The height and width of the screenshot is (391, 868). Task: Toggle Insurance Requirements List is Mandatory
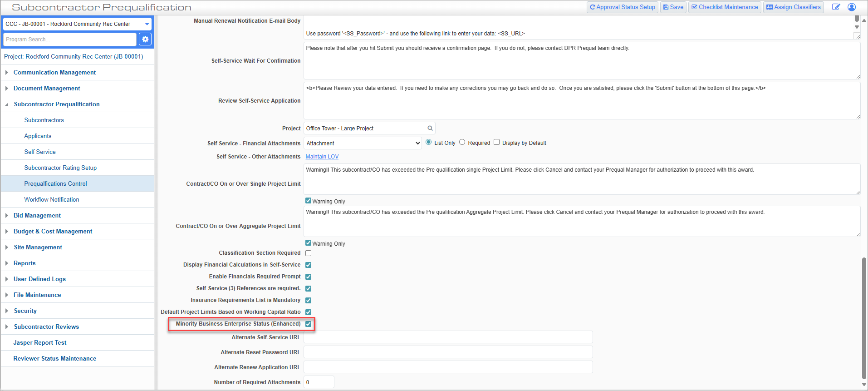tap(308, 301)
